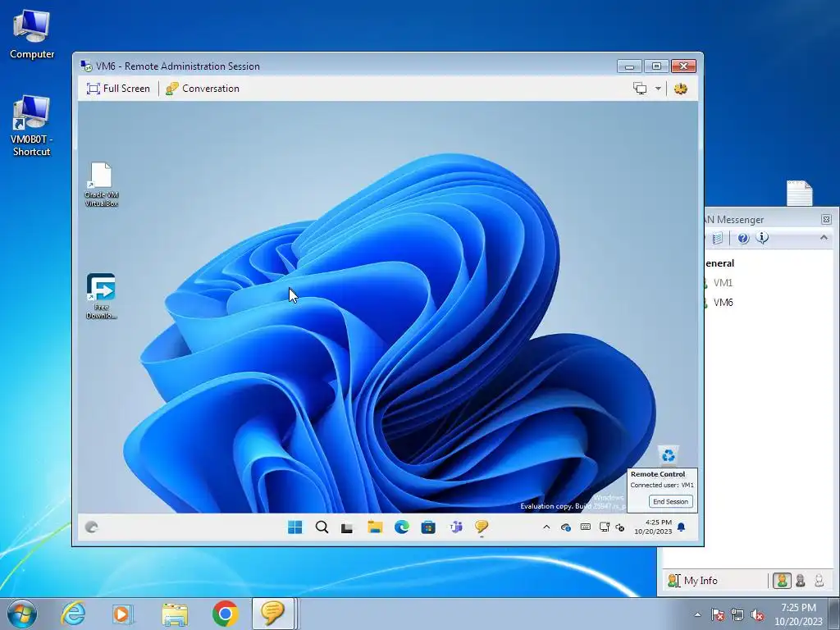Select Oracle VM VirtualBox shortcut on remote desktop

coord(101,185)
